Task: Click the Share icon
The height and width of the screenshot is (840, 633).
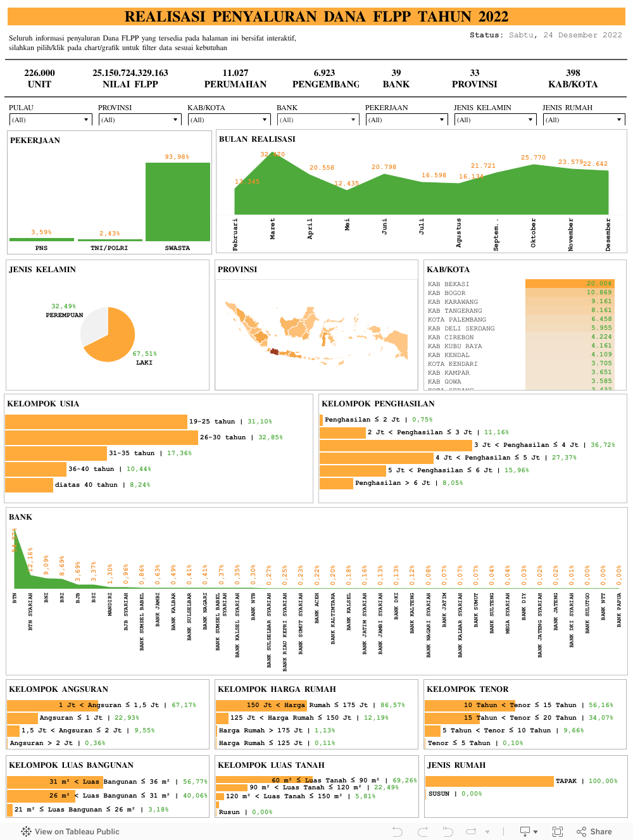Action: [594, 832]
